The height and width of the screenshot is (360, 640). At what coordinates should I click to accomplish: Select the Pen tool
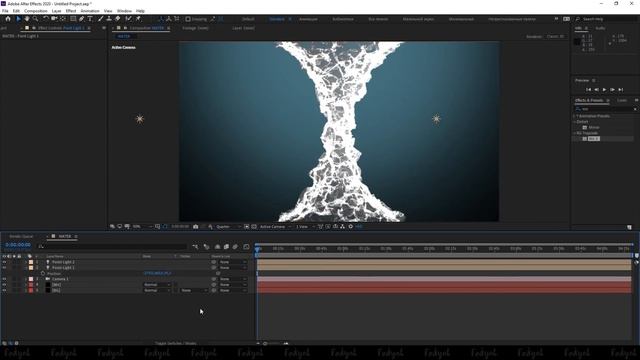82,19
